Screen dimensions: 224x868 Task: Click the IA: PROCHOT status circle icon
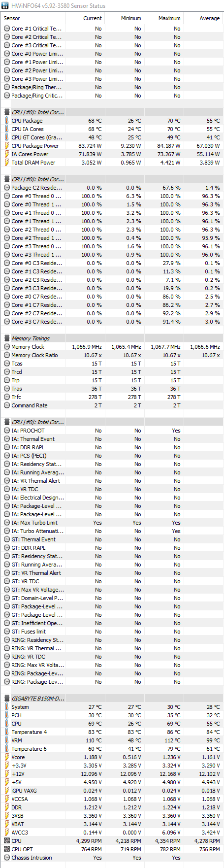[6, 431]
